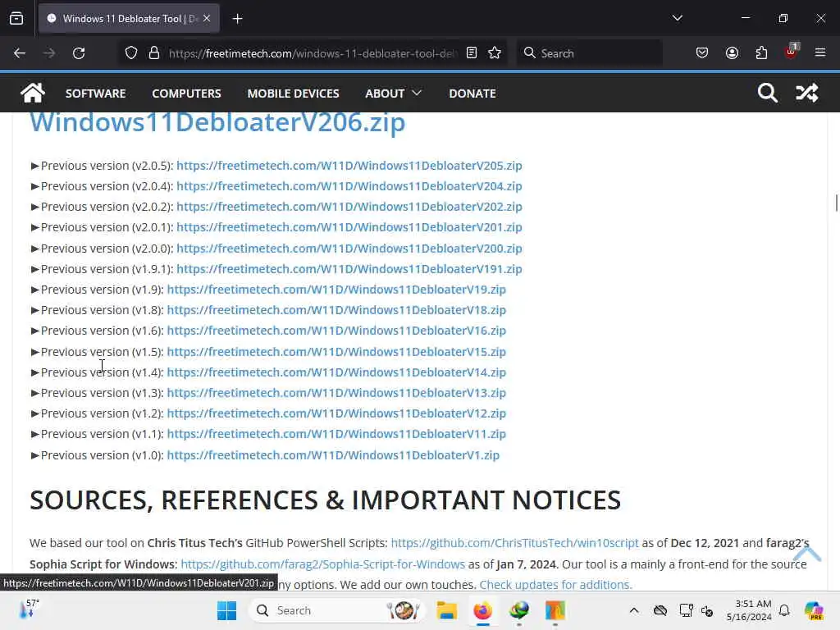Click the scroll-to-top arrow on page
This screenshot has height=630, width=840.
807,553
